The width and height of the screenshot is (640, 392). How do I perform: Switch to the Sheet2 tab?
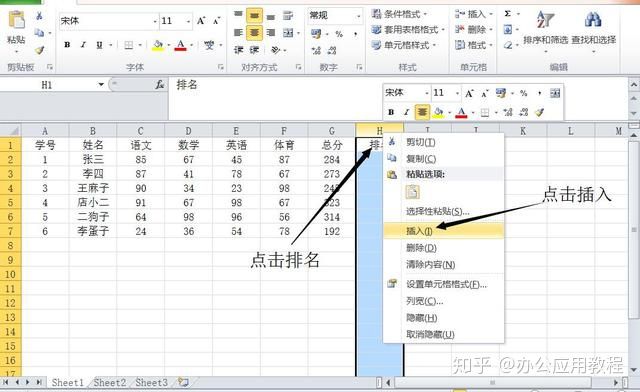[110, 383]
